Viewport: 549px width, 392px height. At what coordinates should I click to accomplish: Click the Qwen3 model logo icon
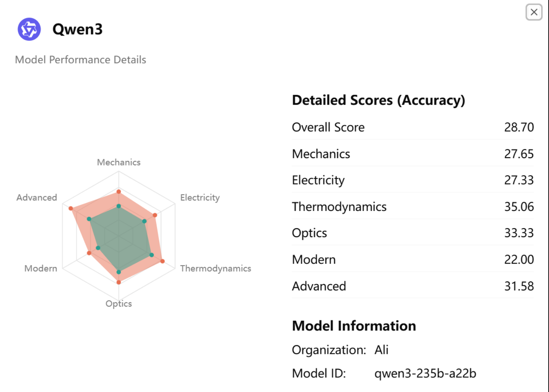click(x=28, y=29)
